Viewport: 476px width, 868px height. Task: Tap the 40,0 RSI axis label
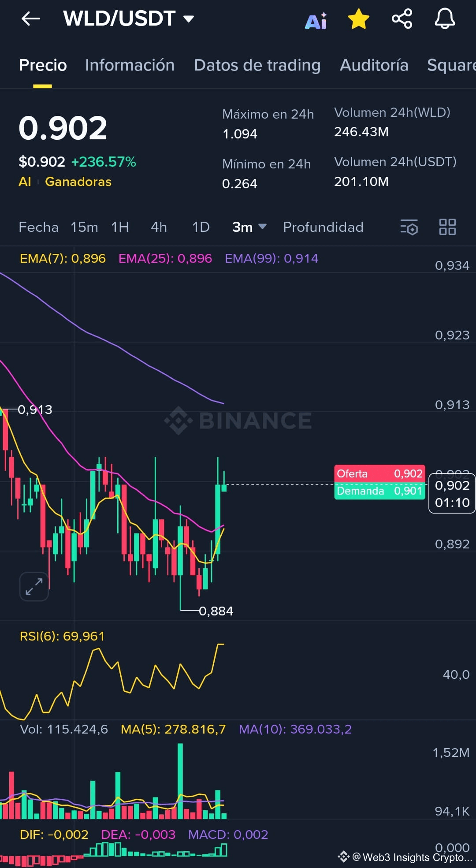pos(456,674)
